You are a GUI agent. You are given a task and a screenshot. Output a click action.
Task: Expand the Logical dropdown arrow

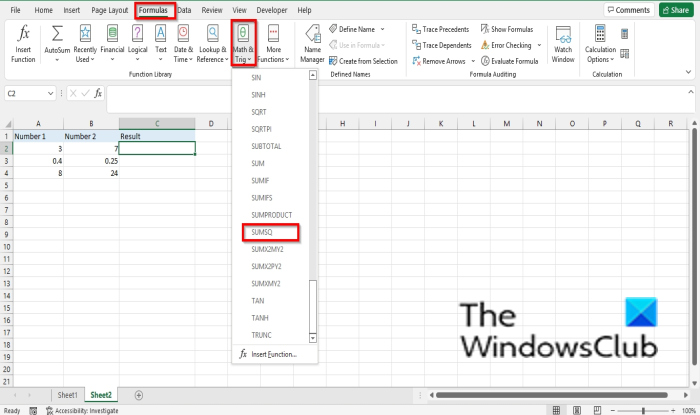point(138,59)
